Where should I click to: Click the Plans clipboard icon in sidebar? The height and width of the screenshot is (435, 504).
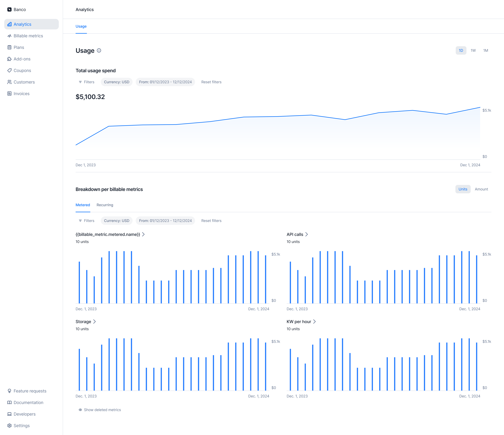[x=9, y=47]
